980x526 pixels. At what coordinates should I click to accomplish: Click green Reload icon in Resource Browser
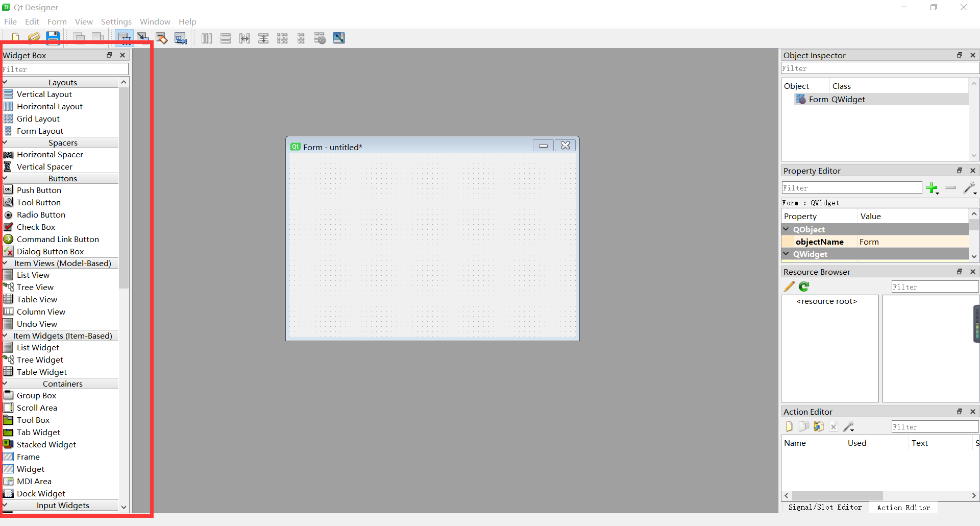[804, 286]
